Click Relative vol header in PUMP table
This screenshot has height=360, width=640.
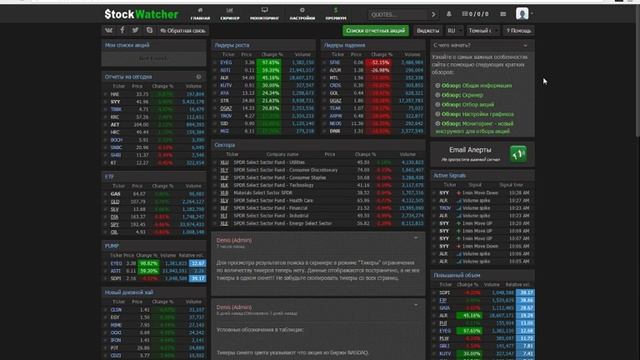click(191, 256)
